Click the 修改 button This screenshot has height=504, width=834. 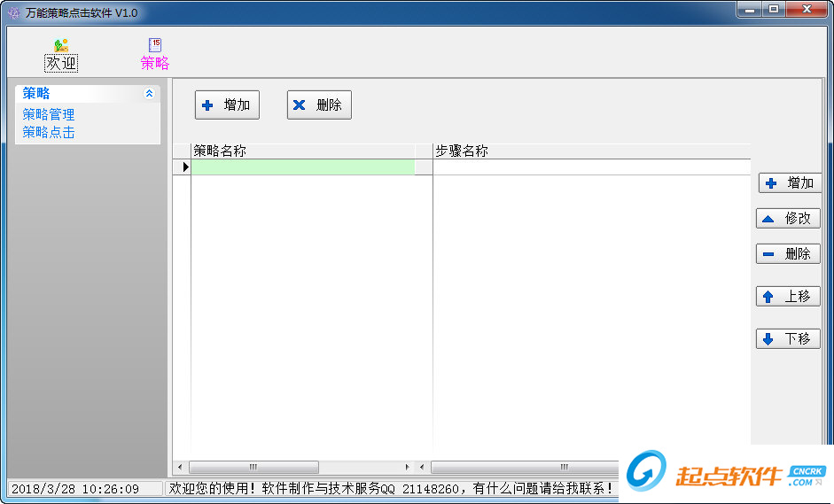pyautogui.click(x=788, y=219)
